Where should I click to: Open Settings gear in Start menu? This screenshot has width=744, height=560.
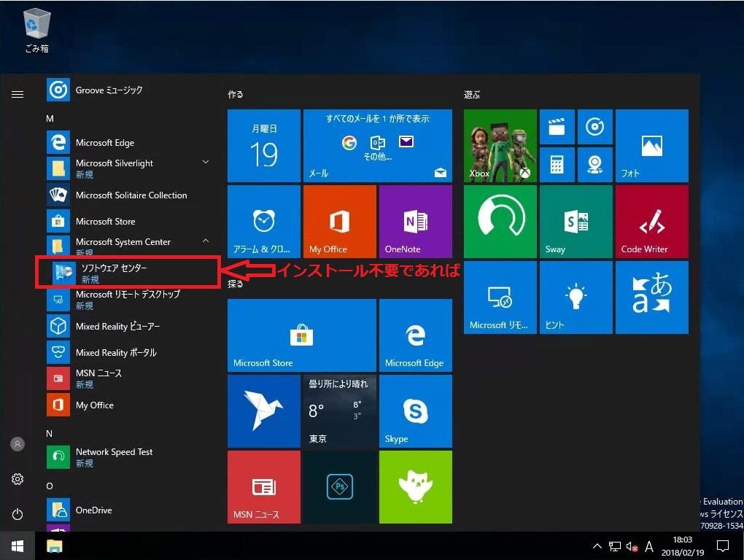18,479
